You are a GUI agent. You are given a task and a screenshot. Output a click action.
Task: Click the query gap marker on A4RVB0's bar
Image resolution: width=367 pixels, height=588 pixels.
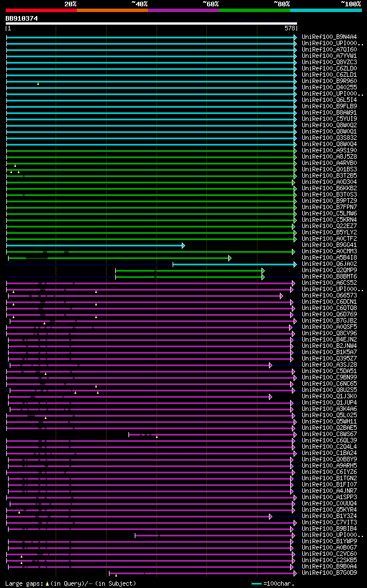[x=15, y=166]
